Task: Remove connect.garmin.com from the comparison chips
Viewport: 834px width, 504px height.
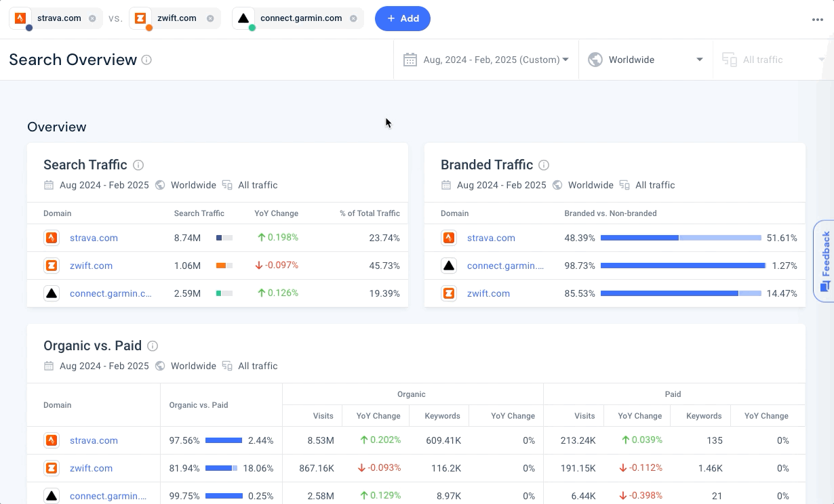Action: 353,18
